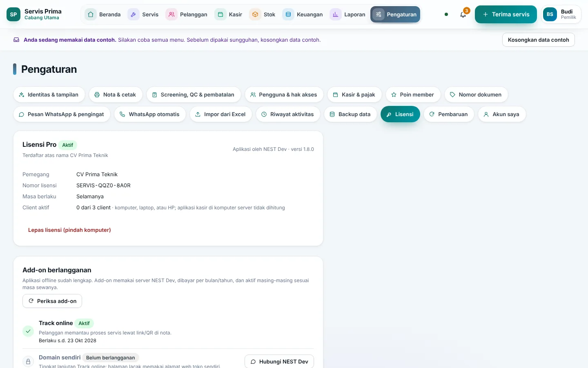Click Lepas lisensi (pindah komputer) link

point(69,230)
